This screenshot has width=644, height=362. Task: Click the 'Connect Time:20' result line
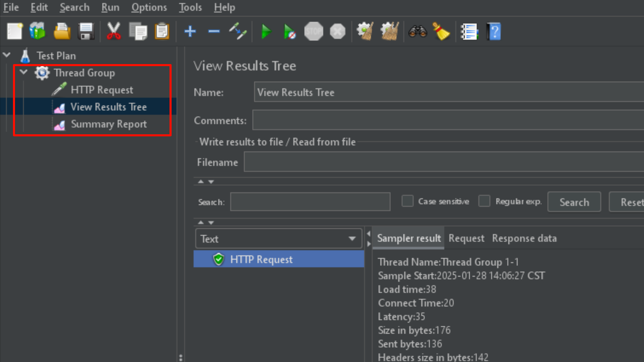[x=416, y=303]
